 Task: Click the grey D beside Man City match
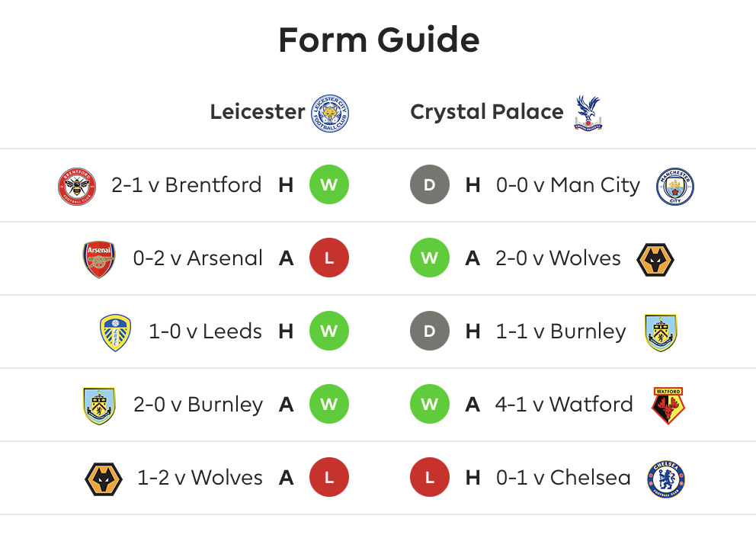430,184
